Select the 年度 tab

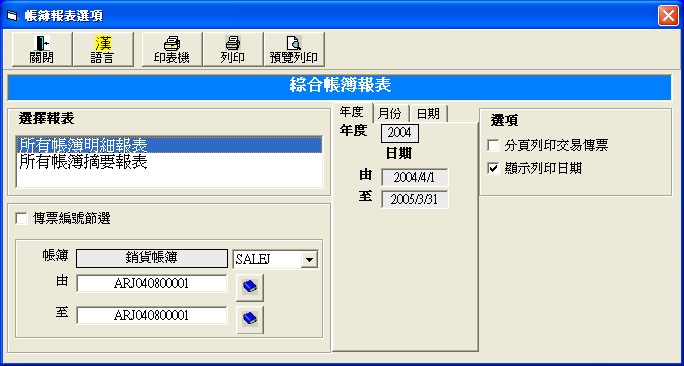[352, 113]
